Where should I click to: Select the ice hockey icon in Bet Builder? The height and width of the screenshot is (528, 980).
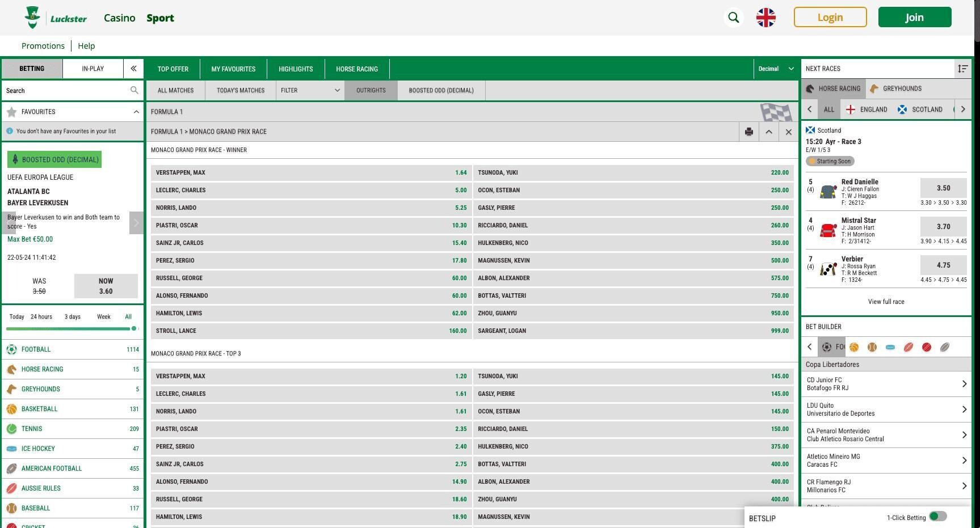click(890, 347)
